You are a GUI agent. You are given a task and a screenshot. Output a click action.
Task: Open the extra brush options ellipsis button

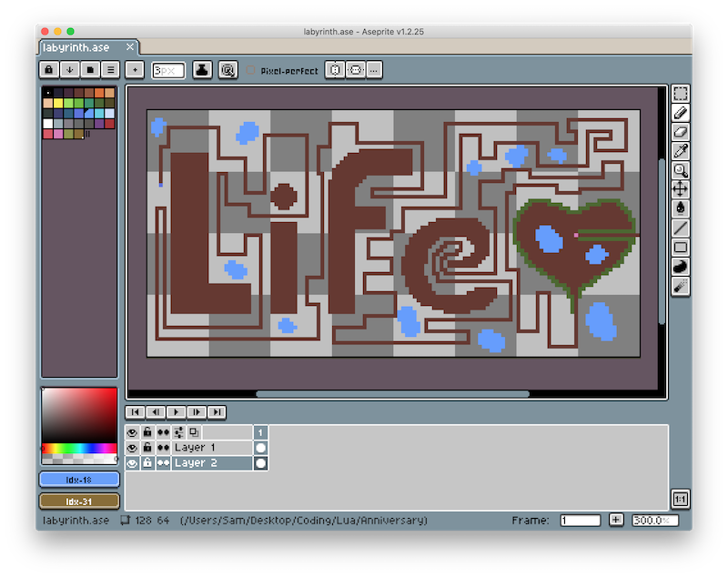[374, 69]
